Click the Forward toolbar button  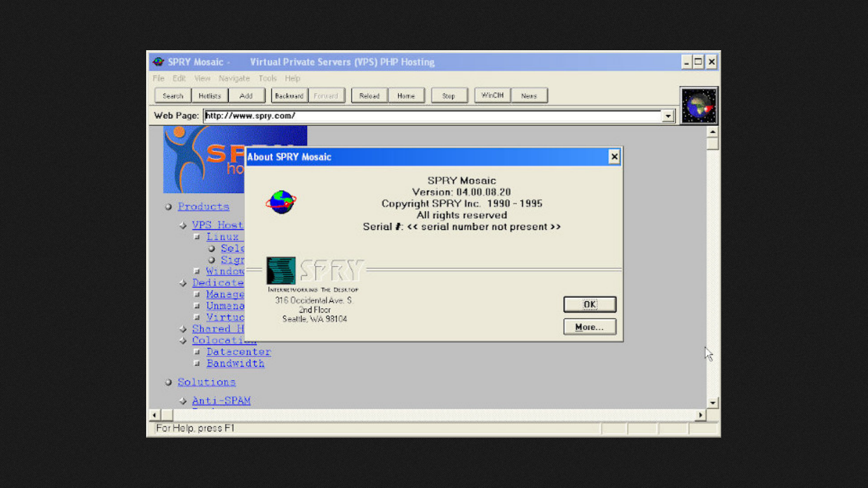tap(326, 96)
